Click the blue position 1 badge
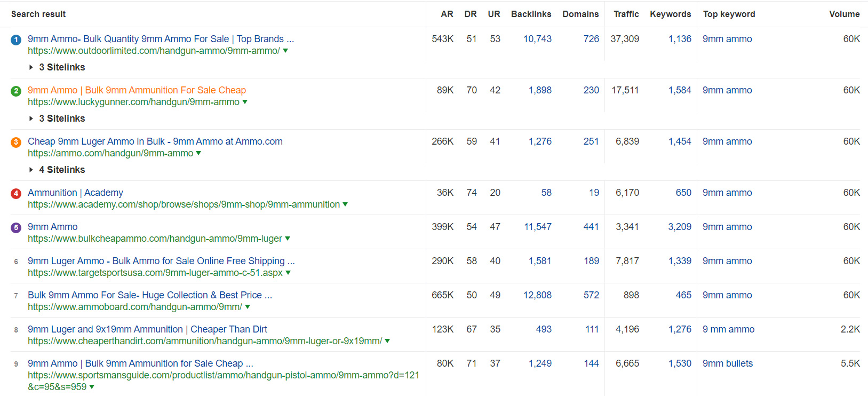Viewport: 868px width, 396px height. [16, 39]
